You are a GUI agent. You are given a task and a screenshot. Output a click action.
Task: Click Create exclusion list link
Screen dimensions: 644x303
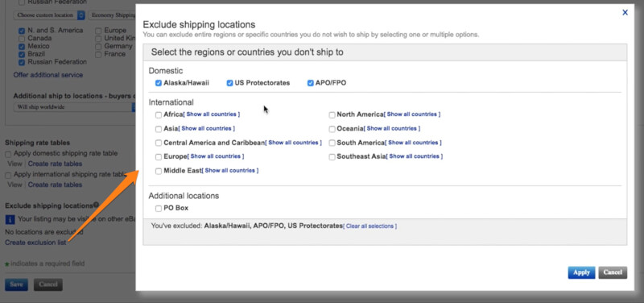click(x=35, y=243)
